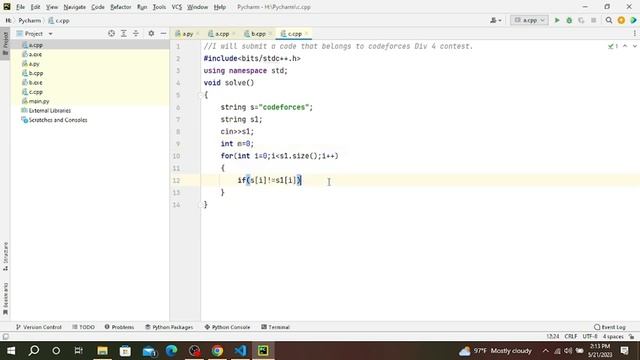
Task: Open the Refactor menu
Action: [120, 7]
